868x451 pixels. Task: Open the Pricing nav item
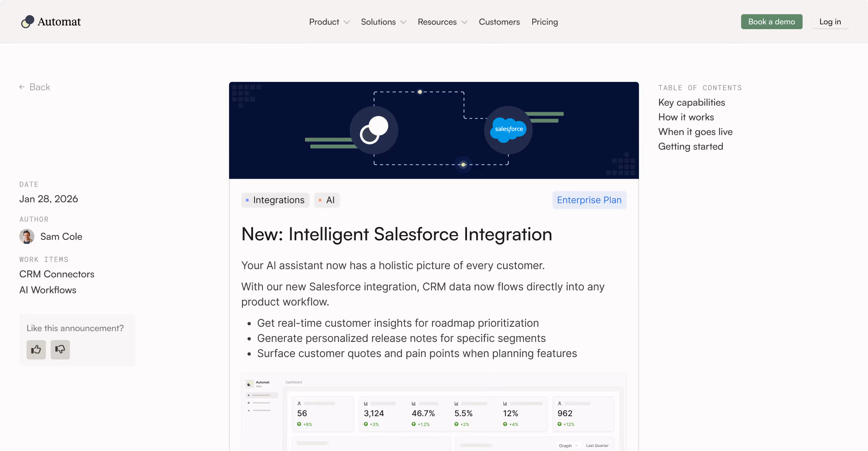[x=544, y=22]
